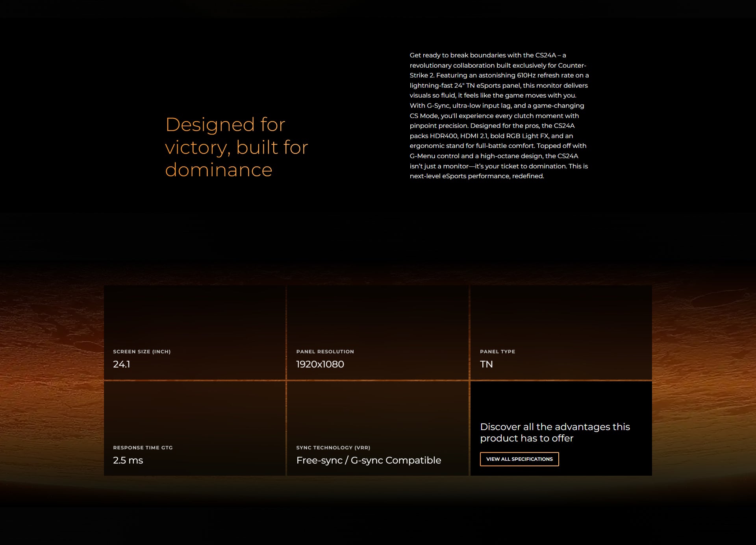Select the 2.5 ms response value
This screenshot has height=545, width=756.
tap(128, 460)
